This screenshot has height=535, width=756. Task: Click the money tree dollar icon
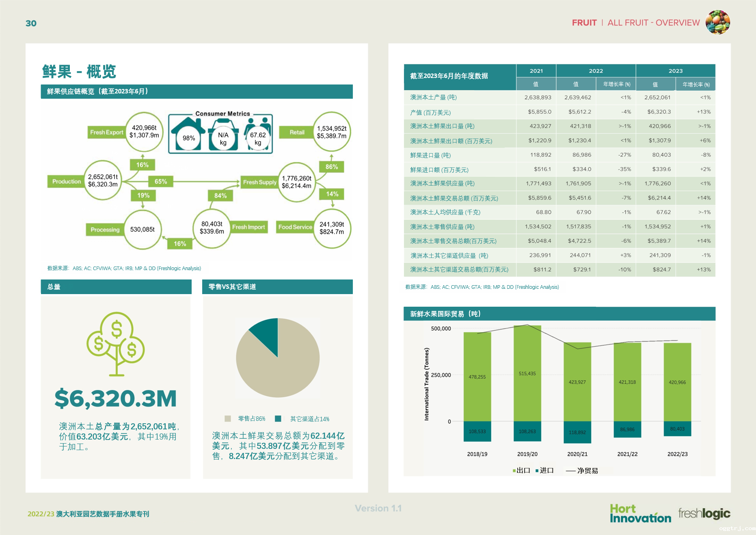click(116, 343)
